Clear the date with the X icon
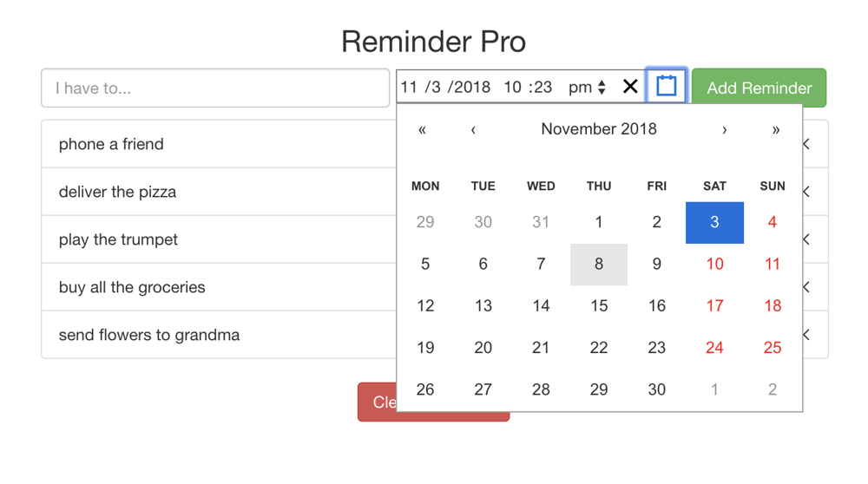The height and width of the screenshot is (484, 868). click(x=630, y=86)
